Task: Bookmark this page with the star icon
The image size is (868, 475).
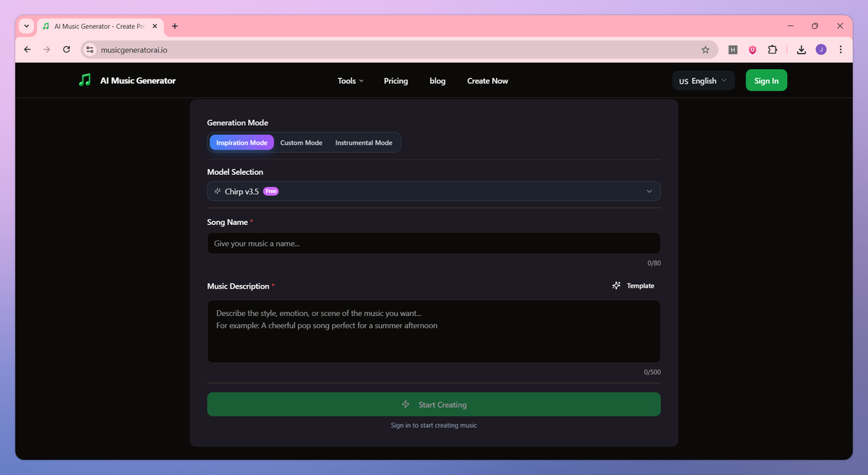Action: (705, 50)
